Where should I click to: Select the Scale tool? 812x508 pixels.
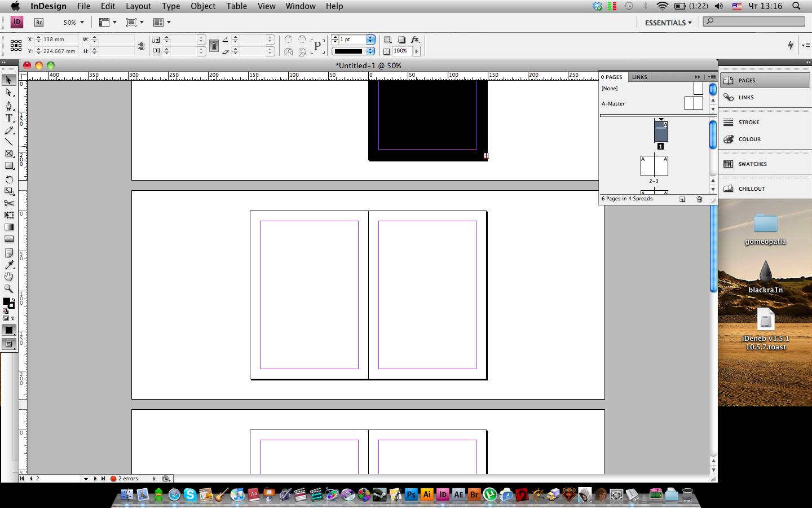pyautogui.click(x=8, y=191)
